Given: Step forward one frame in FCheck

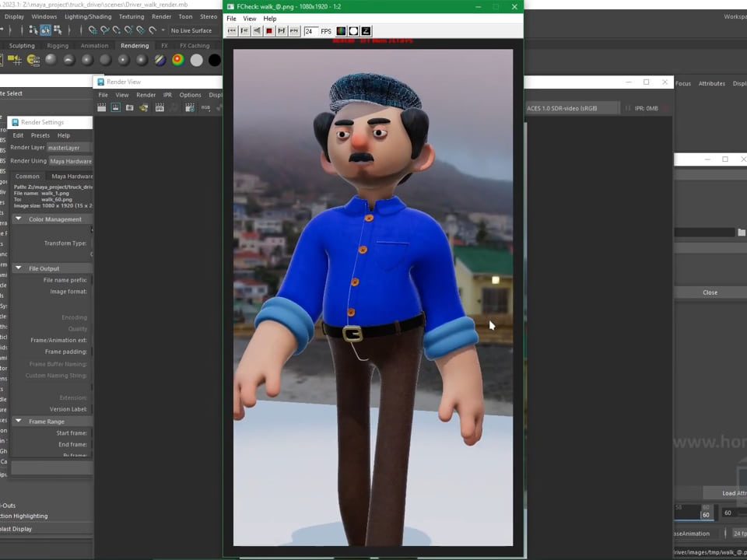Looking at the screenshot, I should click(x=282, y=31).
